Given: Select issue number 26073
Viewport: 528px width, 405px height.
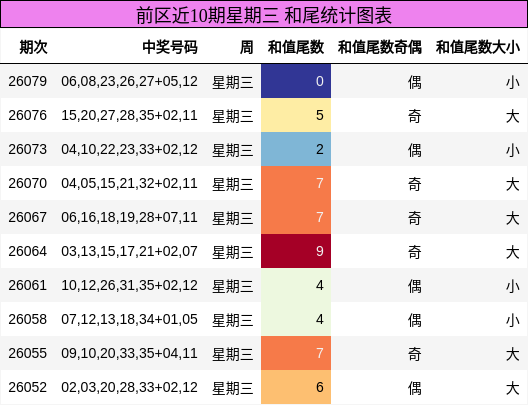Looking at the screenshot, I should 28,149.
